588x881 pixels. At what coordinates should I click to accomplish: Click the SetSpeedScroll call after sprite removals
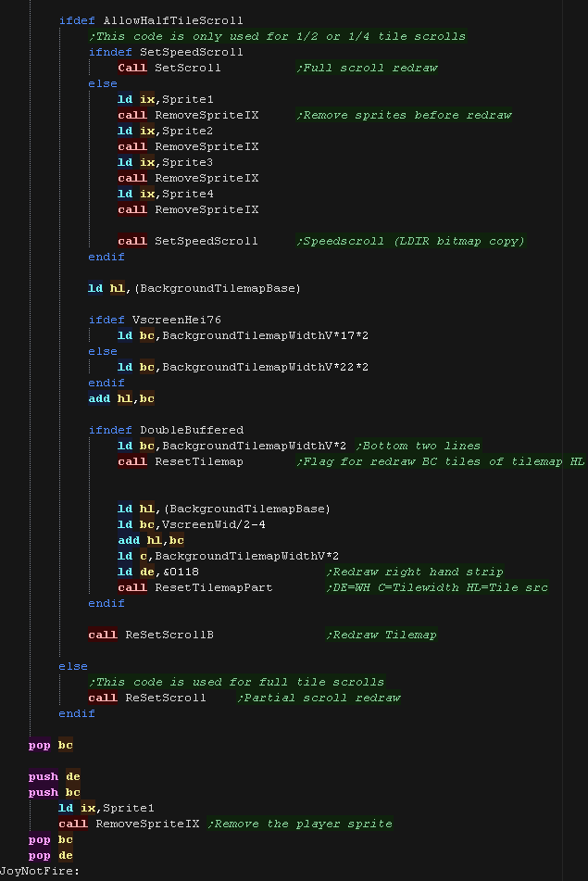pos(206,241)
